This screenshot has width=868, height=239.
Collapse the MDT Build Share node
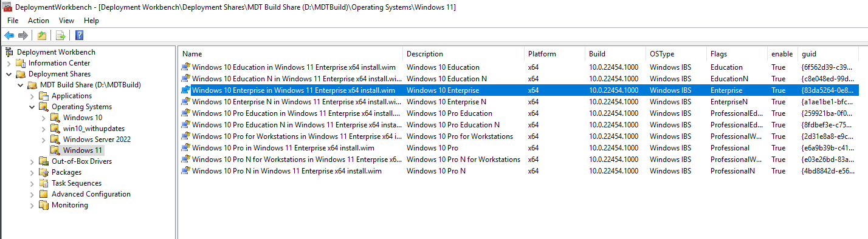click(x=20, y=85)
